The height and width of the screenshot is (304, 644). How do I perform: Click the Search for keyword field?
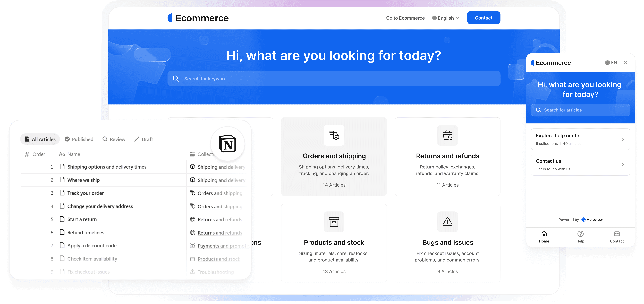click(334, 78)
